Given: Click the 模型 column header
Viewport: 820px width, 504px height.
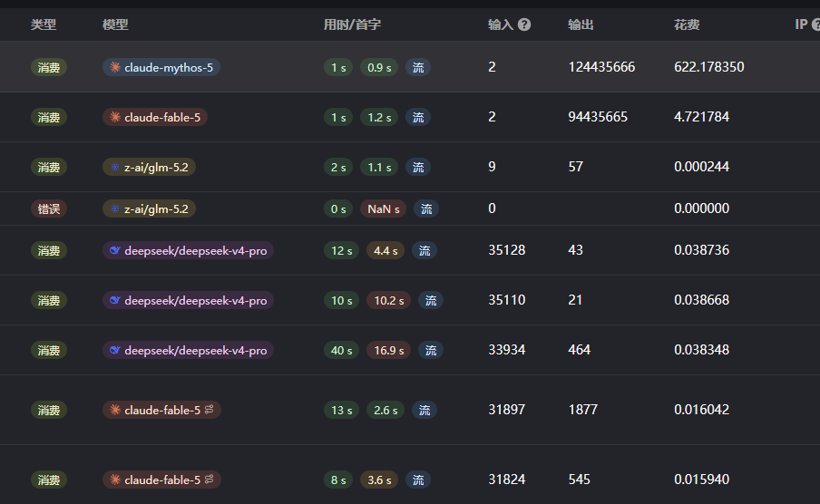Looking at the screenshot, I should tap(115, 24).
